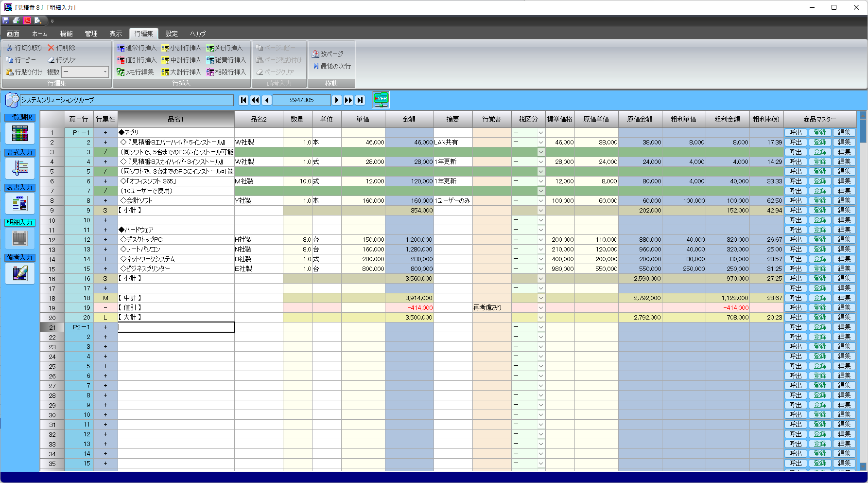Open 備考入力 remarks input icon

coord(20,273)
